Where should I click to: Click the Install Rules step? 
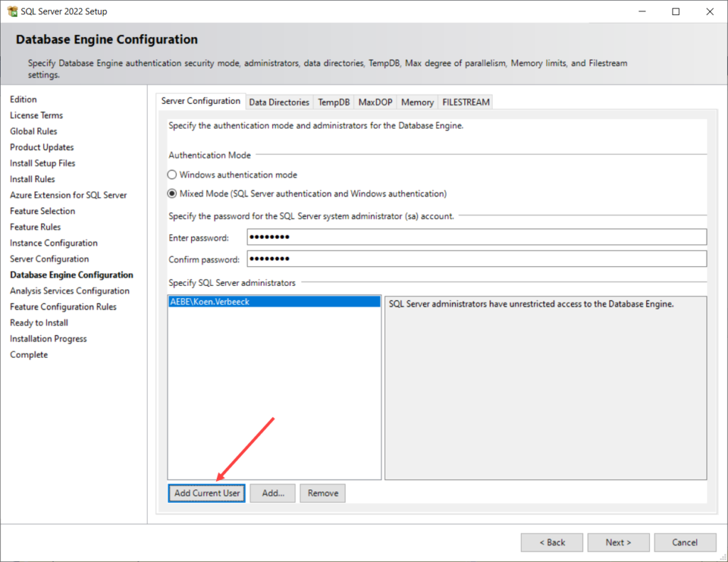pyautogui.click(x=33, y=179)
